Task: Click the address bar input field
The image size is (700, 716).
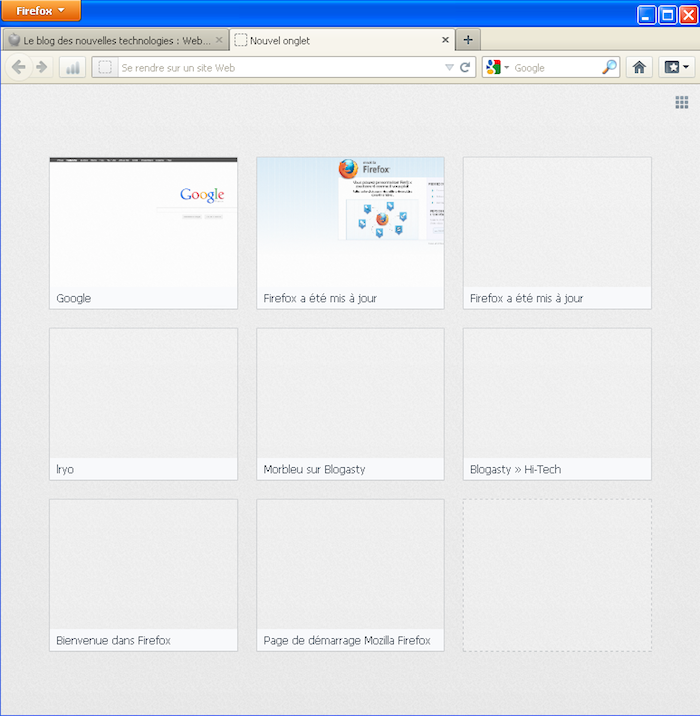Action: click(280, 67)
